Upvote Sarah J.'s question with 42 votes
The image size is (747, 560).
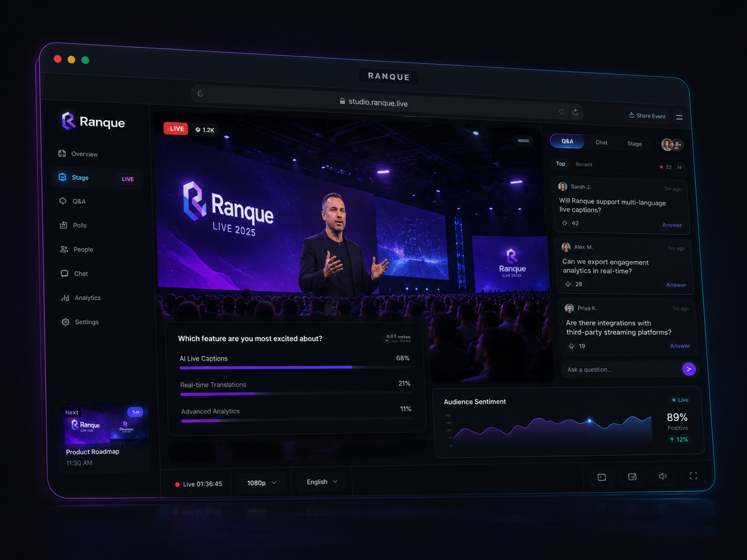pos(565,223)
